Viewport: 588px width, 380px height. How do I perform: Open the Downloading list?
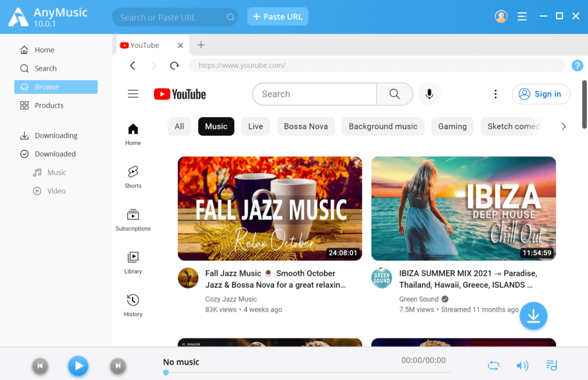(x=56, y=136)
